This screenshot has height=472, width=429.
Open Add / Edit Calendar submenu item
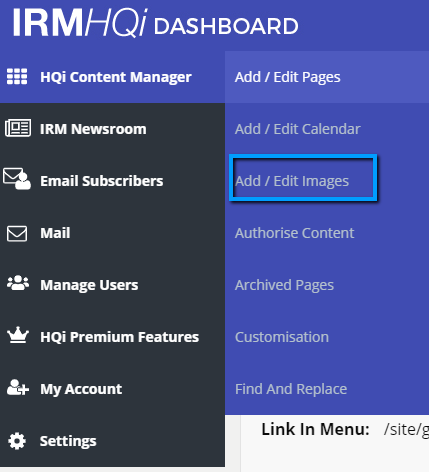(297, 129)
